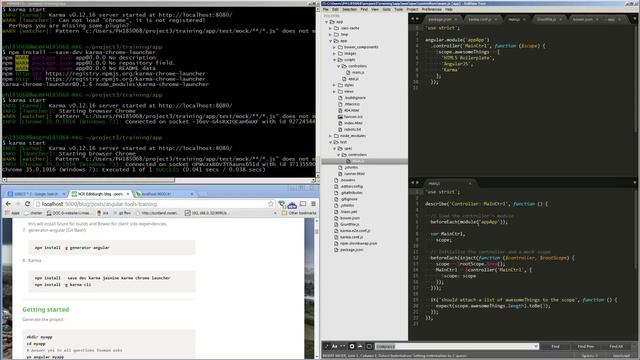Click the Find button
Image resolution: width=640 pixels, height=360 pixels.
(x=556, y=347)
